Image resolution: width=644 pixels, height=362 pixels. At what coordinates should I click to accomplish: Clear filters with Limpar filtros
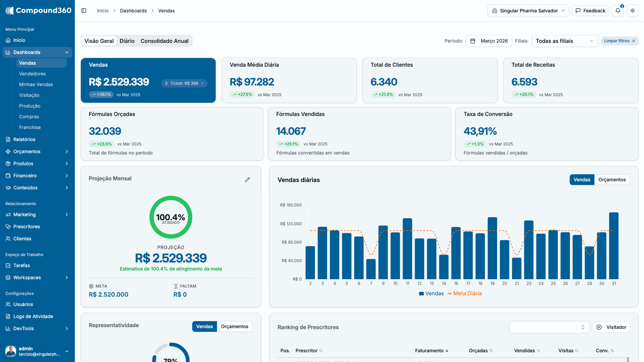click(620, 41)
